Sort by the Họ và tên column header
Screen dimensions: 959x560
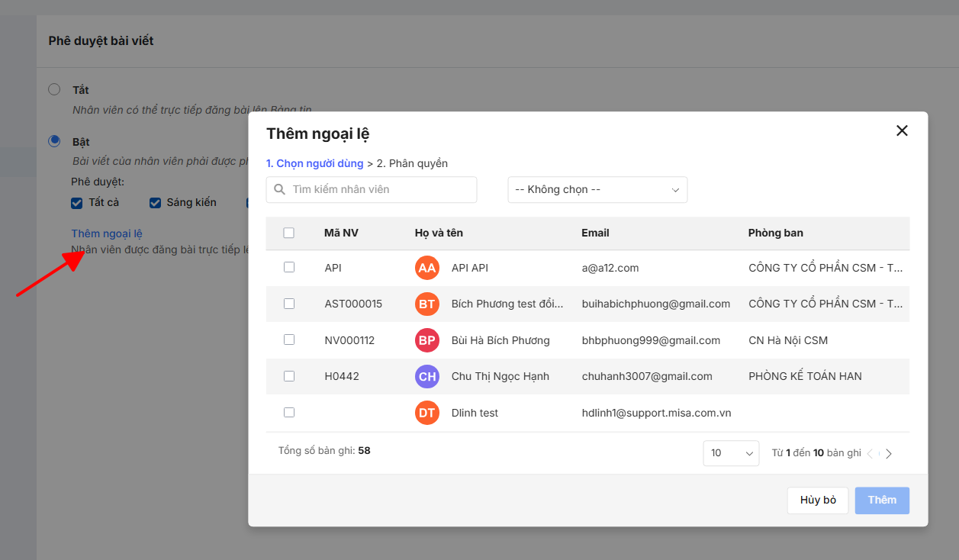tap(439, 233)
